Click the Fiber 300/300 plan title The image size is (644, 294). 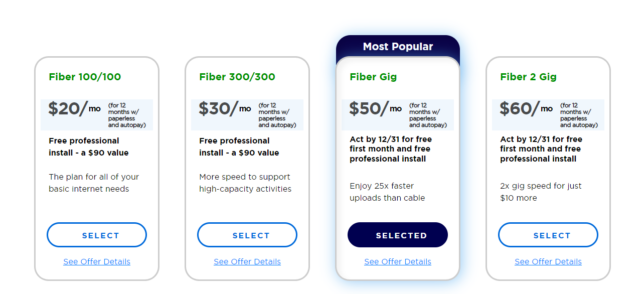[236, 77]
